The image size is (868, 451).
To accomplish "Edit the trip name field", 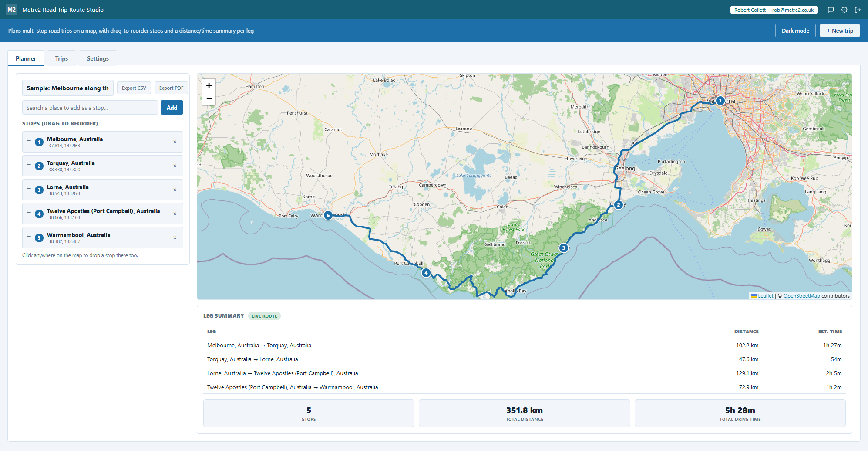I will (x=68, y=88).
